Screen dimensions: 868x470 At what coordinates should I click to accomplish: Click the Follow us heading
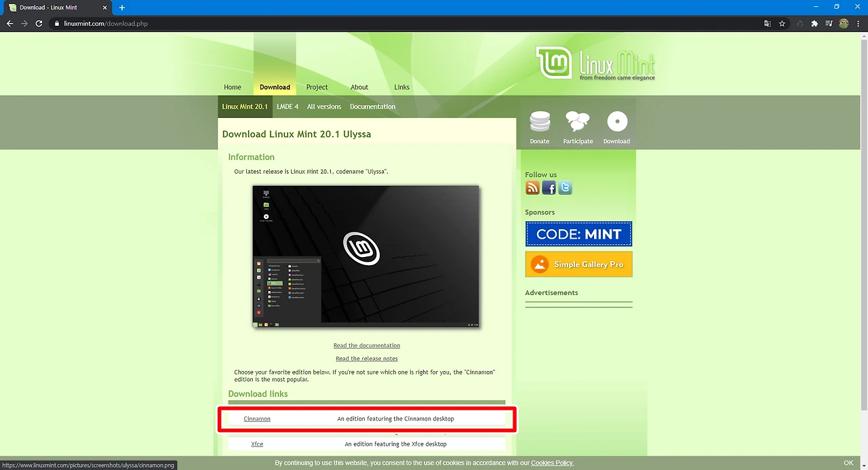coord(541,174)
